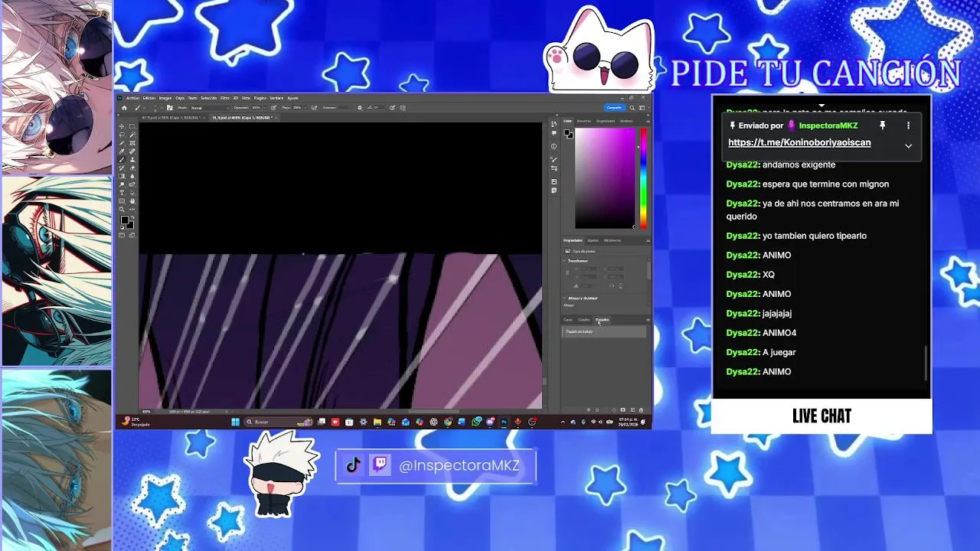Click the foreground color swatch in toolbar
Viewport: 980px width, 551px height.
125,220
